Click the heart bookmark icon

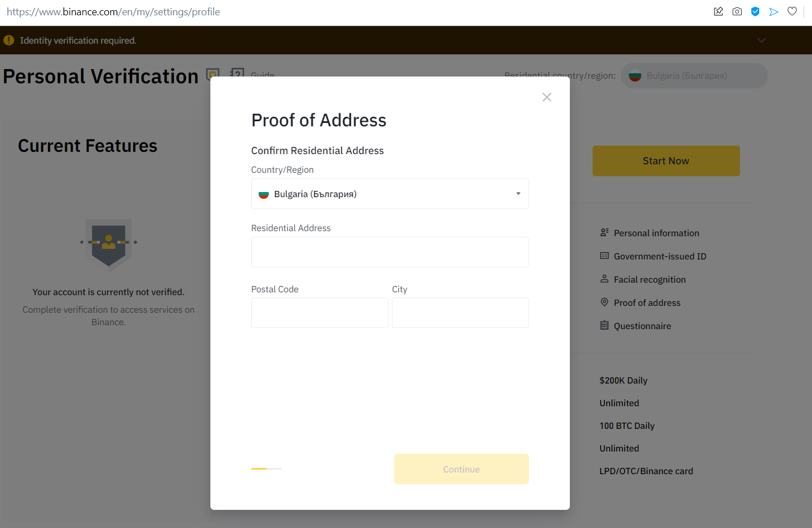(792, 11)
